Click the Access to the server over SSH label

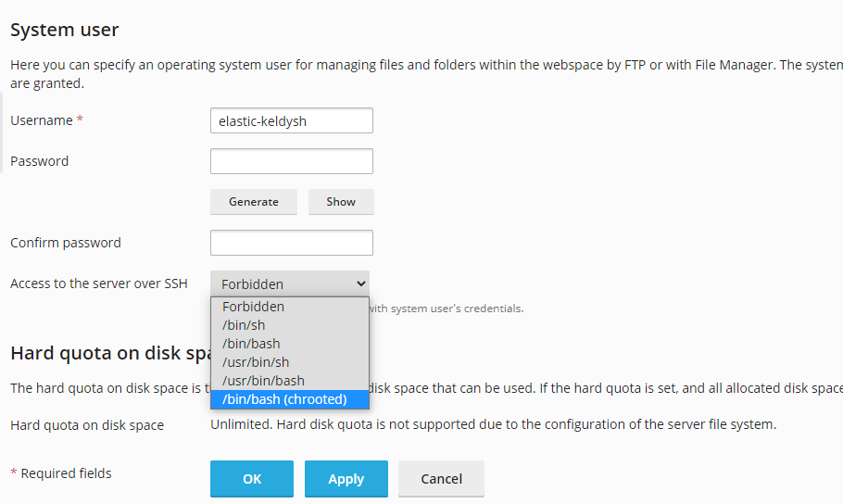(99, 283)
